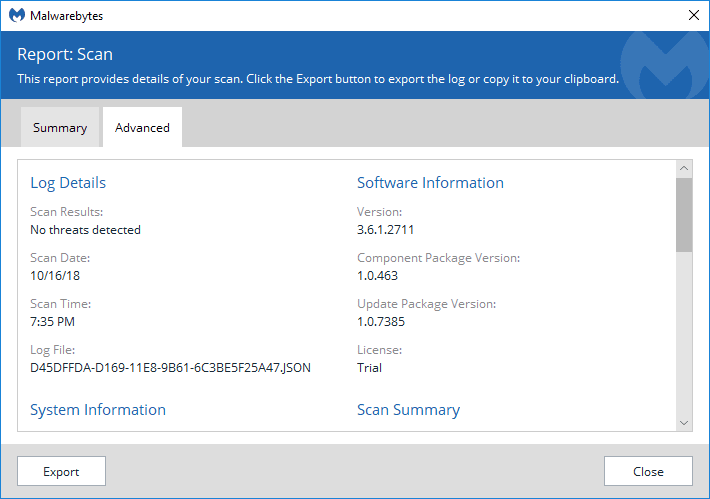Viewport: 710px width, 499px height.
Task: Click the Close button at bottom right
Action: tap(648, 472)
